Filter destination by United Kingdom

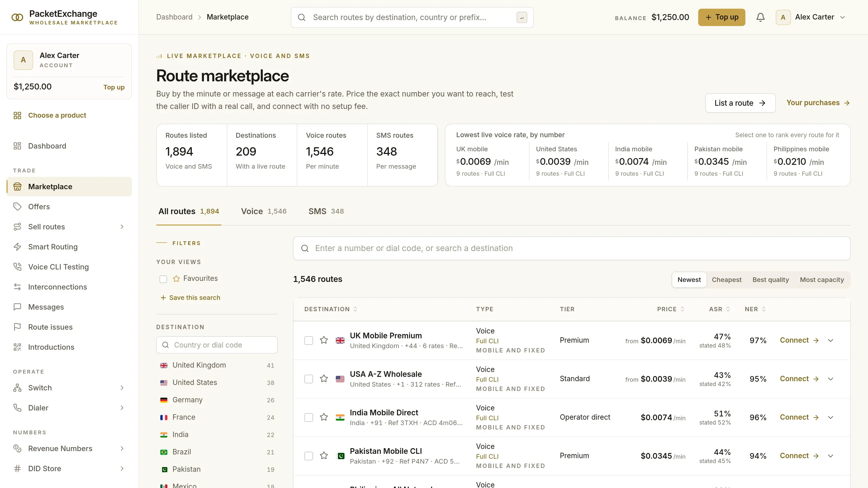[x=217, y=365]
